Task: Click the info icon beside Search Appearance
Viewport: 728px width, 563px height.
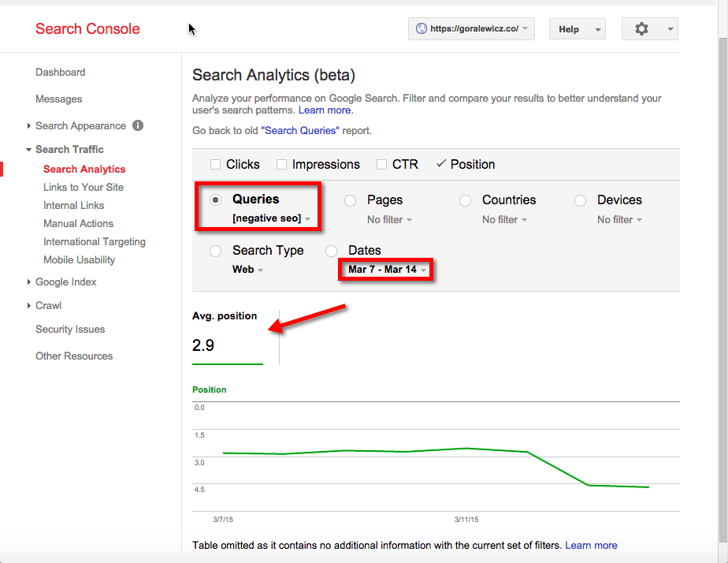Action: (138, 125)
